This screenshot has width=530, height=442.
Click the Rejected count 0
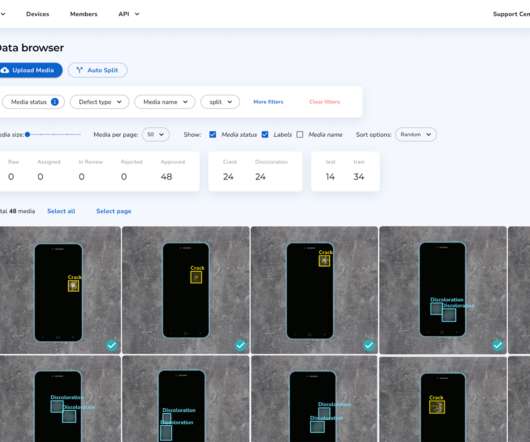124,177
